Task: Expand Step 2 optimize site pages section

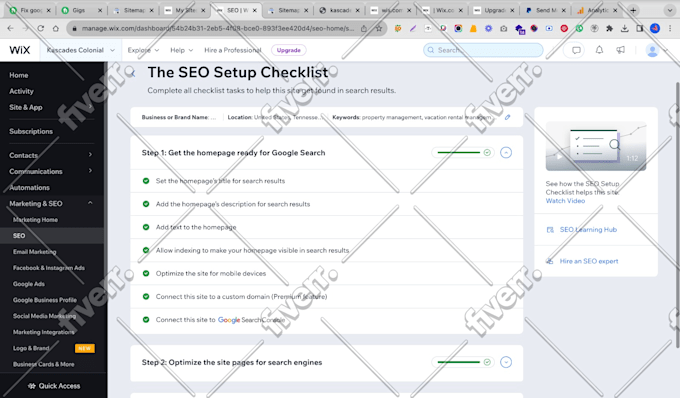Action: tap(506, 362)
